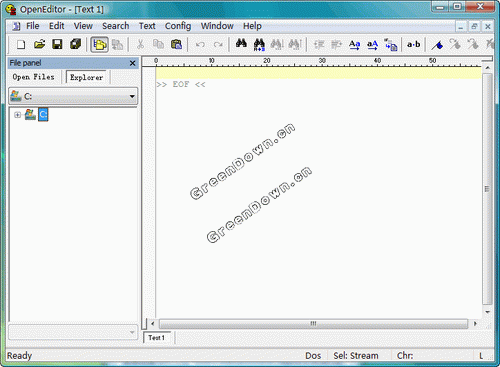Switch to the Open Files tab
The height and width of the screenshot is (367, 500).
[33, 77]
